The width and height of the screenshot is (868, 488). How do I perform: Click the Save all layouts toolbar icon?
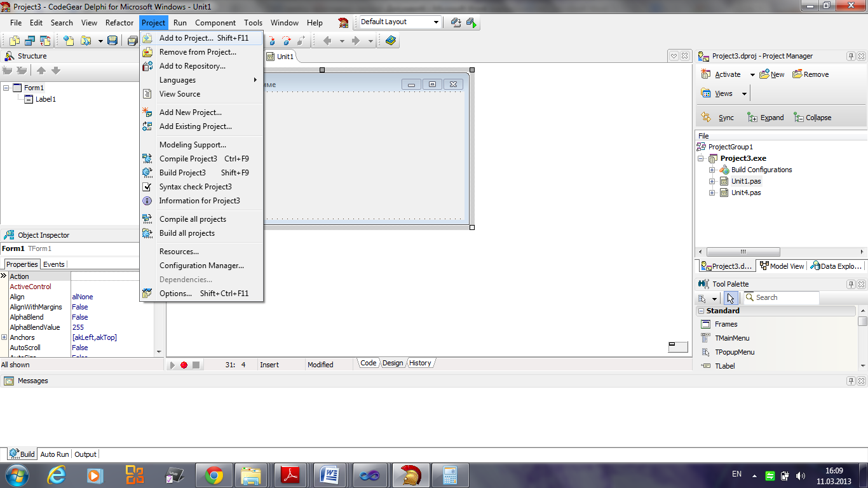coord(456,22)
